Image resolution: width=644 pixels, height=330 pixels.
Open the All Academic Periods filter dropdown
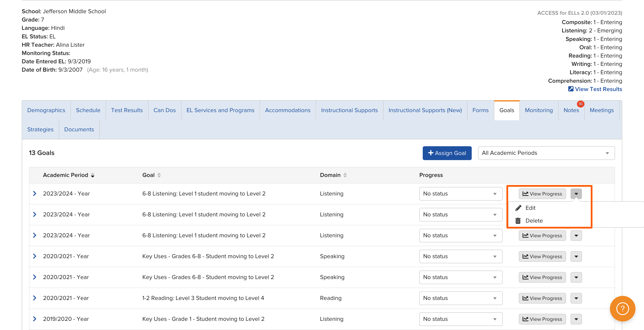click(546, 153)
